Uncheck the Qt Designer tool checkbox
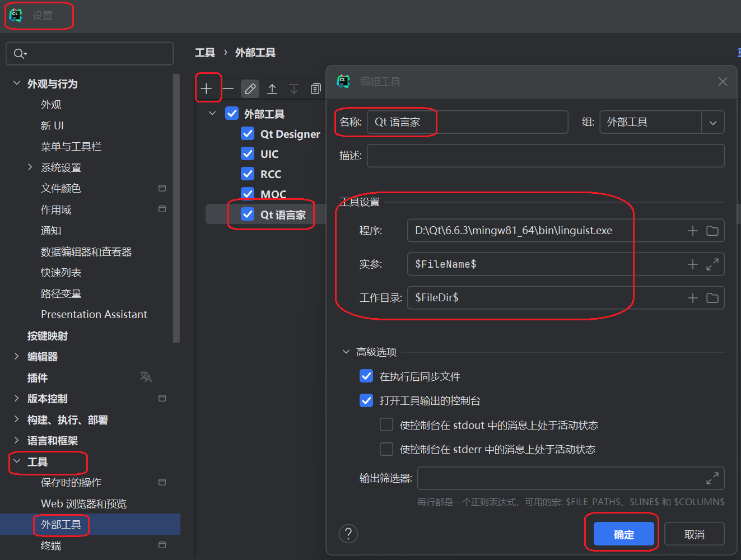The image size is (741, 560). (x=248, y=133)
